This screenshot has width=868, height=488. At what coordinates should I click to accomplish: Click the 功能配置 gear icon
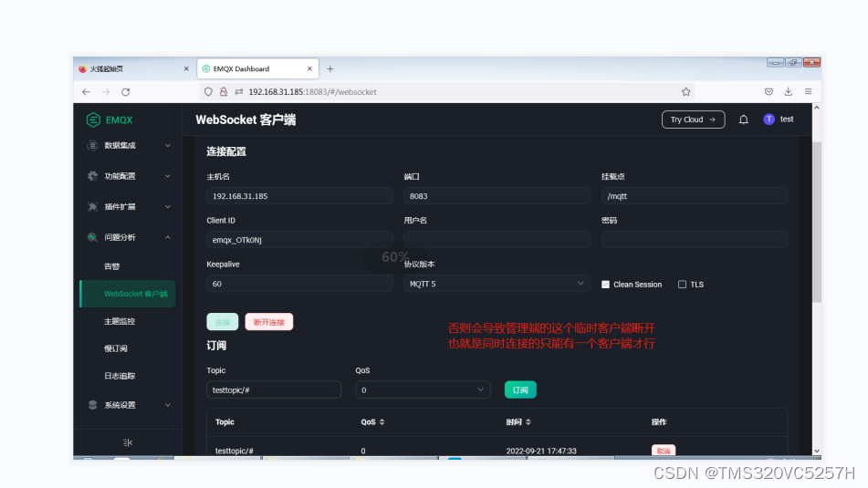92,176
